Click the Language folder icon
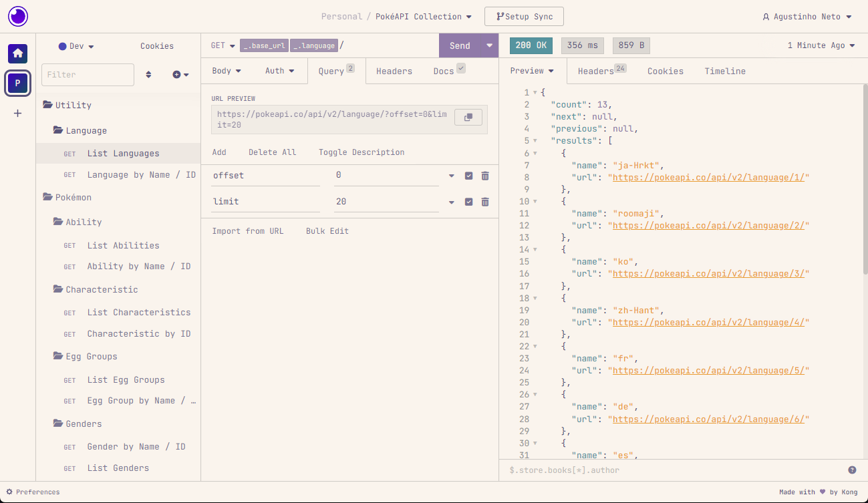868x503 pixels. coord(58,130)
